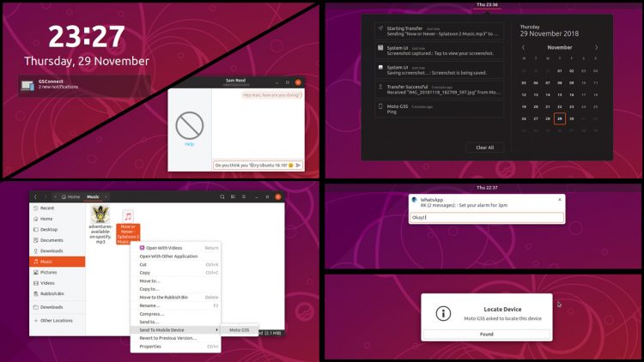The height and width of the screenshot is (362, 644).
Task: Choose Move to the Rubbish Bin
Action: tap(175, 297)
